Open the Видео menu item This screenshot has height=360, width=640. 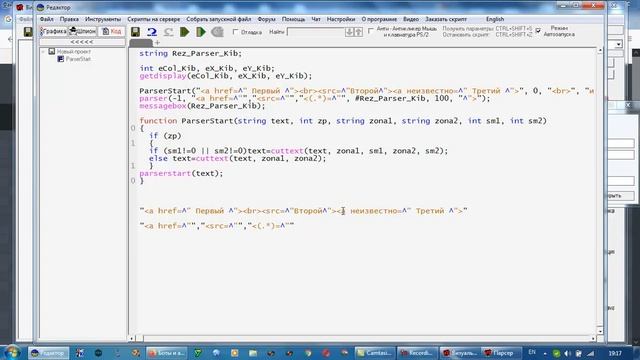click(x=411, y=19)
